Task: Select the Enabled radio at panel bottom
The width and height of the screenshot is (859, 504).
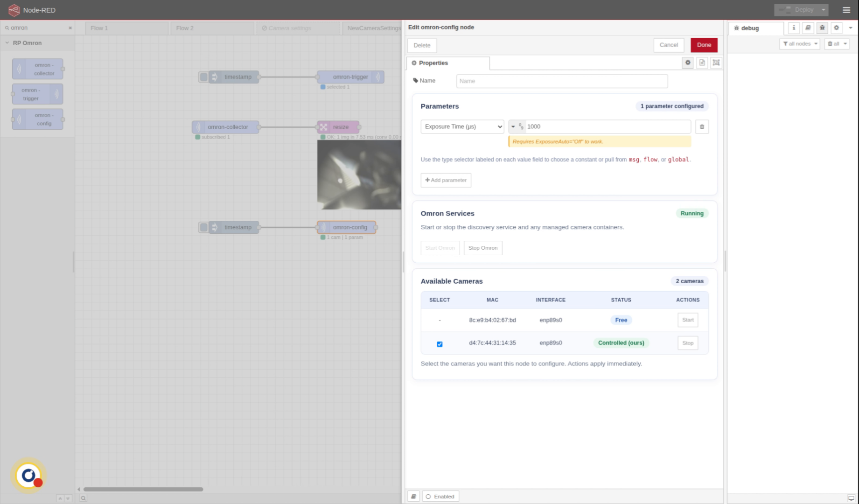Action: point(428,496)
